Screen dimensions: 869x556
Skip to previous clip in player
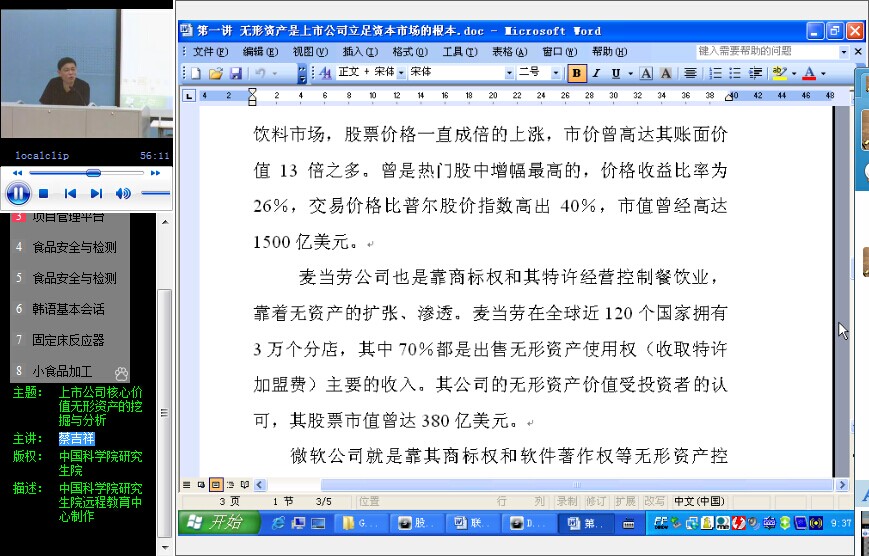[70, 193]
